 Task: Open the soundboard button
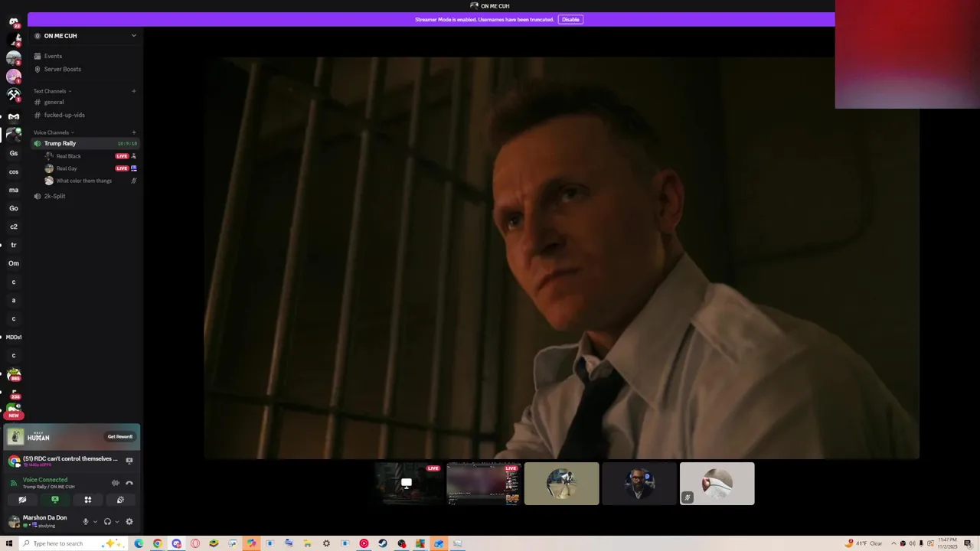(x=120, y=500)
